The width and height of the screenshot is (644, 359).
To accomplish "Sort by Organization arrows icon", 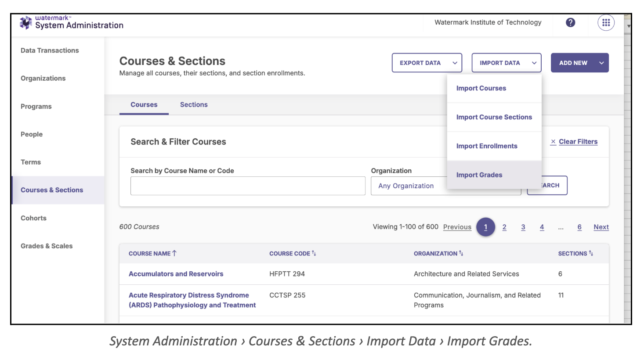I will tap(461, 253).
